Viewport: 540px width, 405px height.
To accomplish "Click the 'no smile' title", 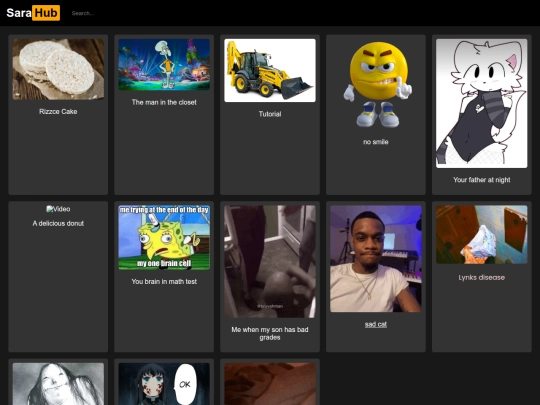I will tap(376, 142).
